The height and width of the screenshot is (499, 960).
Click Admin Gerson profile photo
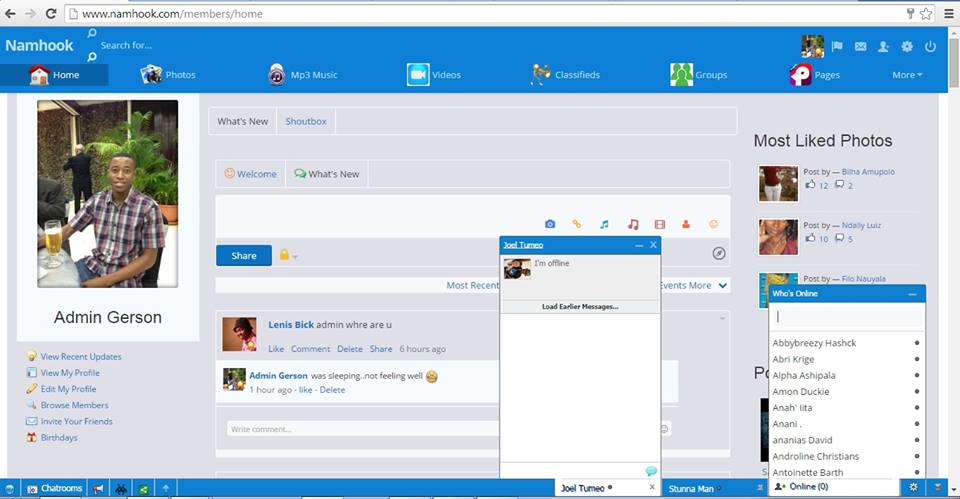click(108, 193)
